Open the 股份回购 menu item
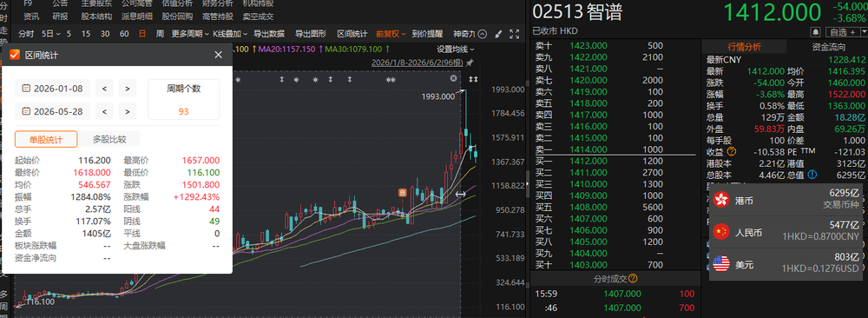 (177, 17)
